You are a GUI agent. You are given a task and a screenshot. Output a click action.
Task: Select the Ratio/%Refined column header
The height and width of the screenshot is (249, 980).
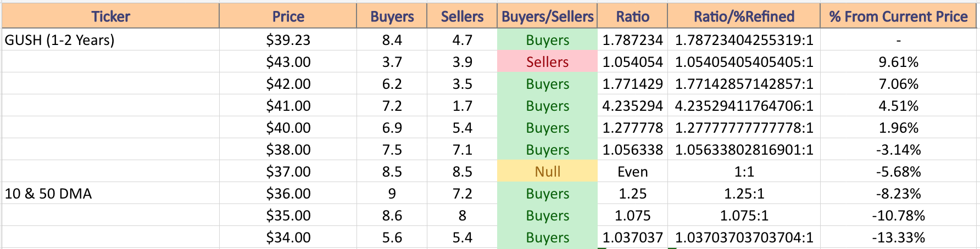(x=744, y=16)
